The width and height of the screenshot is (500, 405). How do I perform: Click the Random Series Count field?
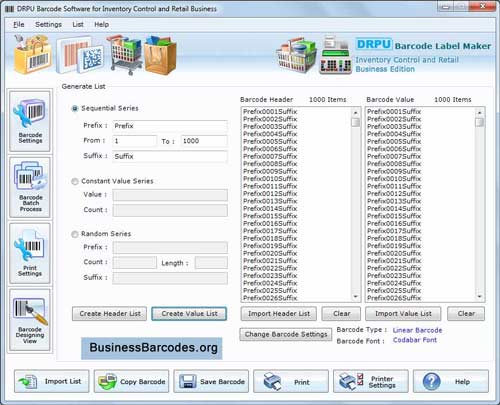(x=134, y=263)
